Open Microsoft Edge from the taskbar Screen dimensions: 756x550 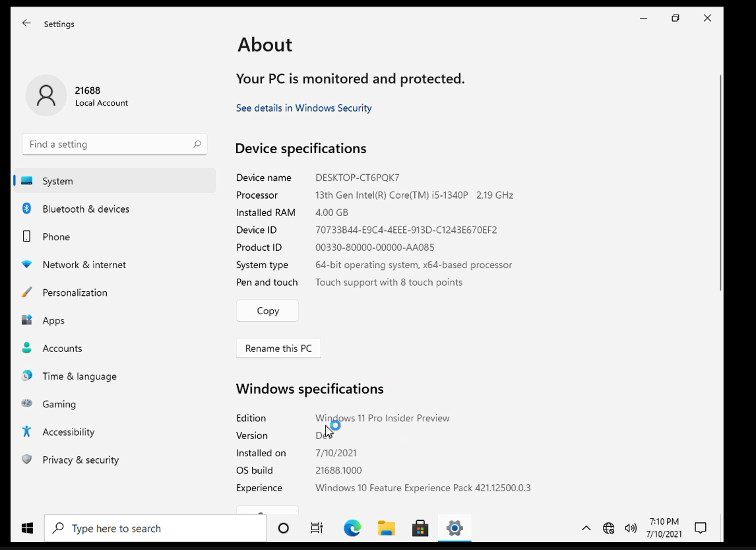352,528
